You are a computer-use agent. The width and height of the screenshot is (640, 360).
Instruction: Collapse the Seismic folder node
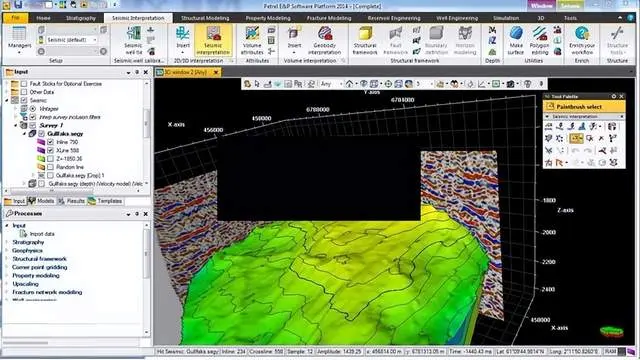pos(7,100)
